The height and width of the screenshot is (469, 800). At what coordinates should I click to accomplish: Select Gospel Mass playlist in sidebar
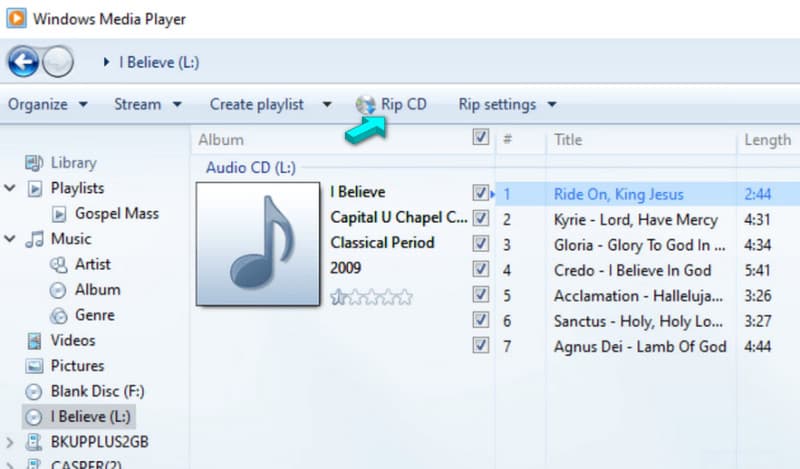click(x=117, y=213)
